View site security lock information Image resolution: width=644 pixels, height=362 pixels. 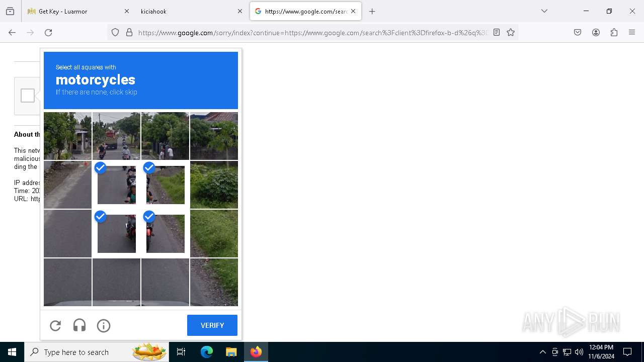point(129,32)
